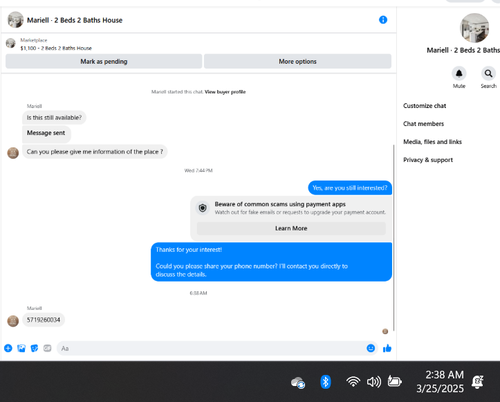Click chat title Mariell 2 Beds 2 Baths House
The height and width of the screenshot is (402, 500).
point(75,20)
